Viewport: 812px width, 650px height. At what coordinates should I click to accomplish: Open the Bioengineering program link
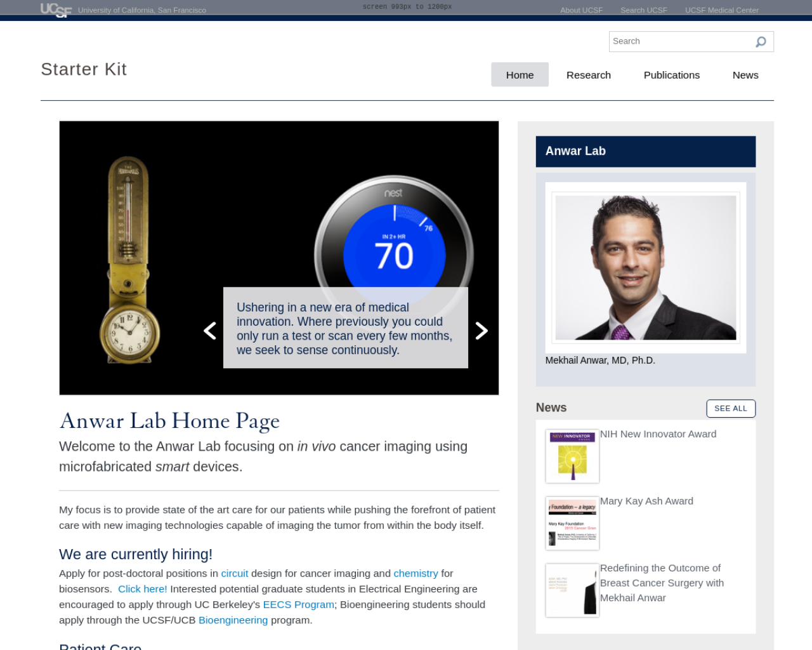pyautogui.click(x=233, y=620)
